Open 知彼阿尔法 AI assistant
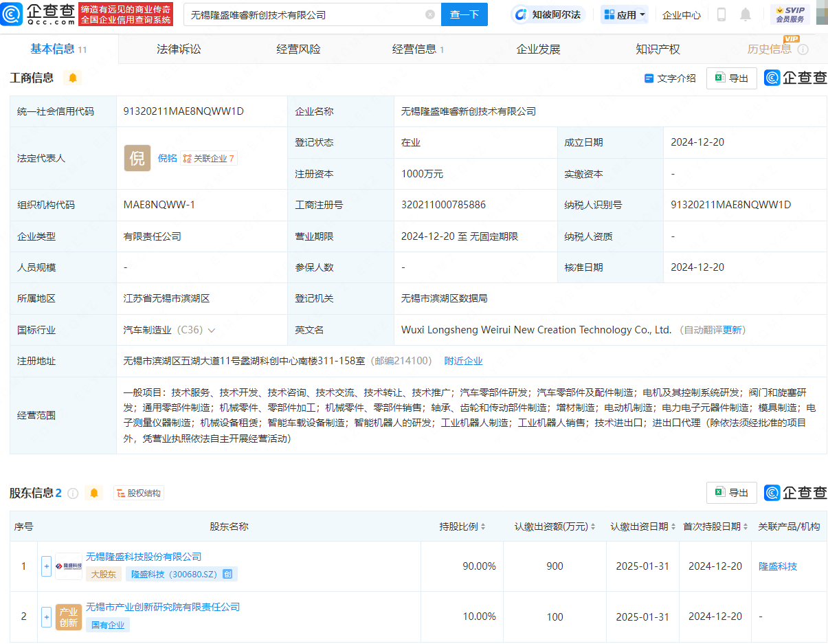Image resolution: width=828 pixels, height=644 pixels. 548,14
